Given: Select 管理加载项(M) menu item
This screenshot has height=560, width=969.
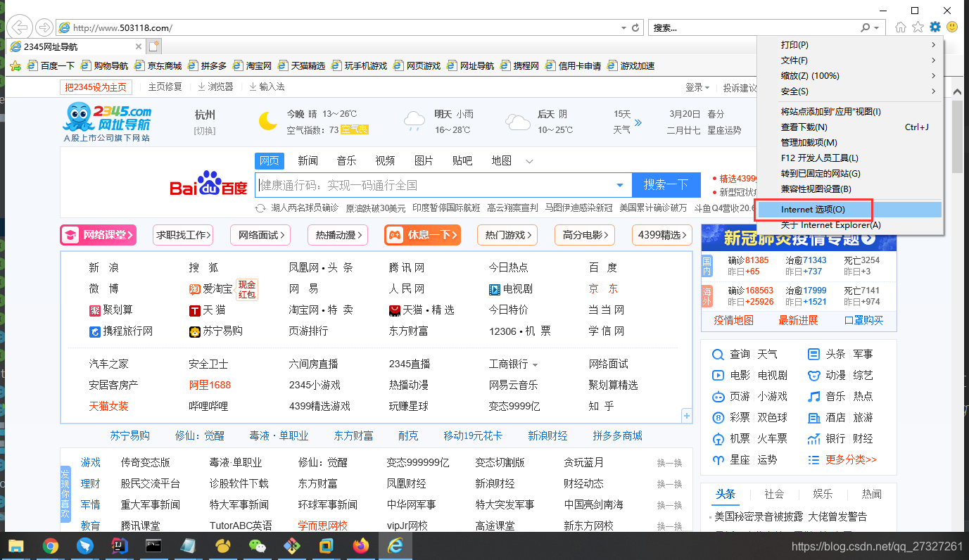Looking at the screenshot, I should (849, 143).
